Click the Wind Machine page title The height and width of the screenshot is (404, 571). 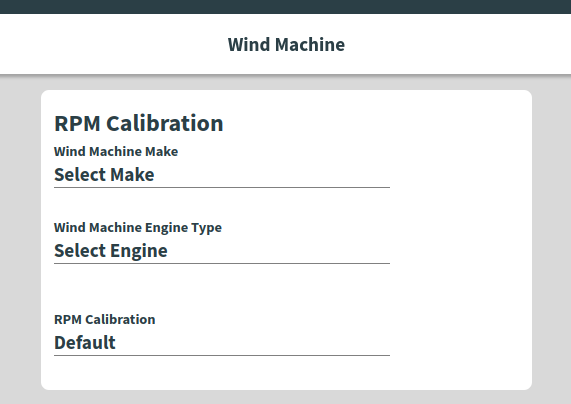[286, 44]
